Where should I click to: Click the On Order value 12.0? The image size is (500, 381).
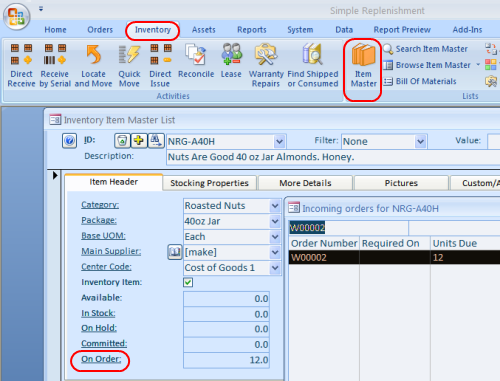[226, 360]
